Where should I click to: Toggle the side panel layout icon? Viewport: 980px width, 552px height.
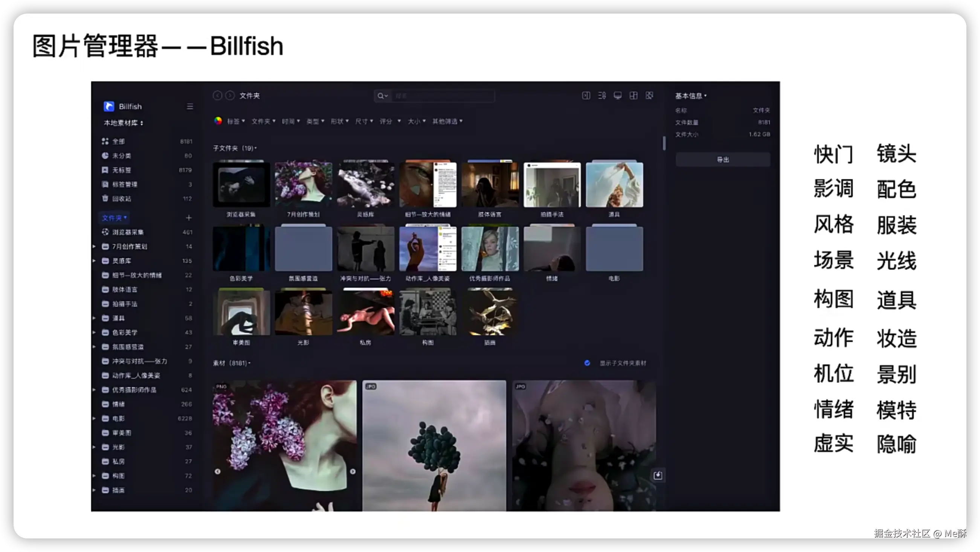coord(586,96)
